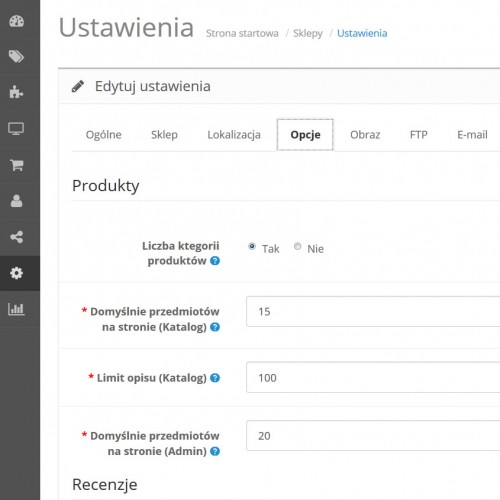The width and height of the screenshot is (500, 500).
Task: Switch to the Ogólne tab
Action: 104,135
